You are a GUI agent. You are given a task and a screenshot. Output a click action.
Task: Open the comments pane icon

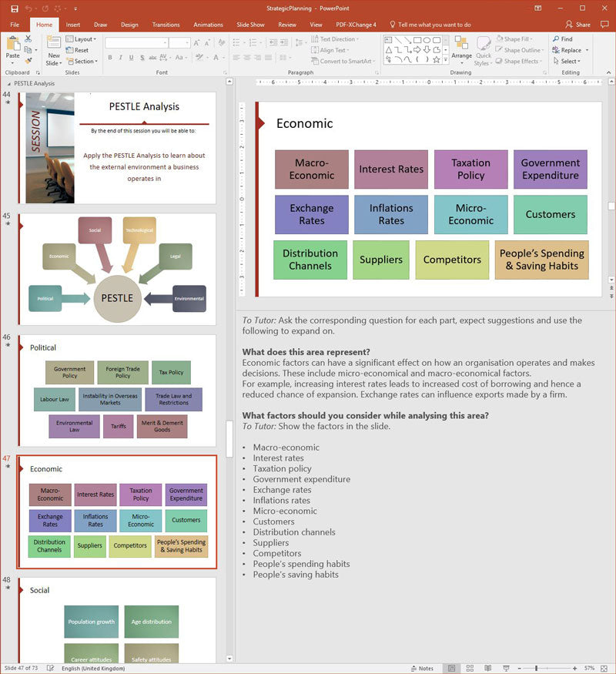pyautogui.click(x=604, y=25)
